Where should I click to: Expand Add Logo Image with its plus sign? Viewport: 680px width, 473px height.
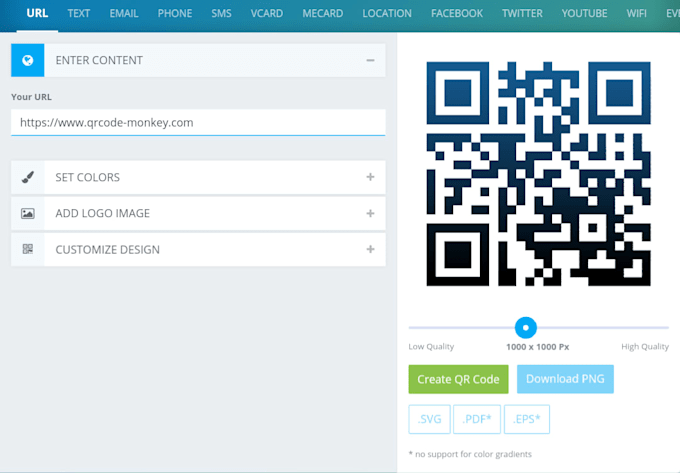tap(370, 213)
